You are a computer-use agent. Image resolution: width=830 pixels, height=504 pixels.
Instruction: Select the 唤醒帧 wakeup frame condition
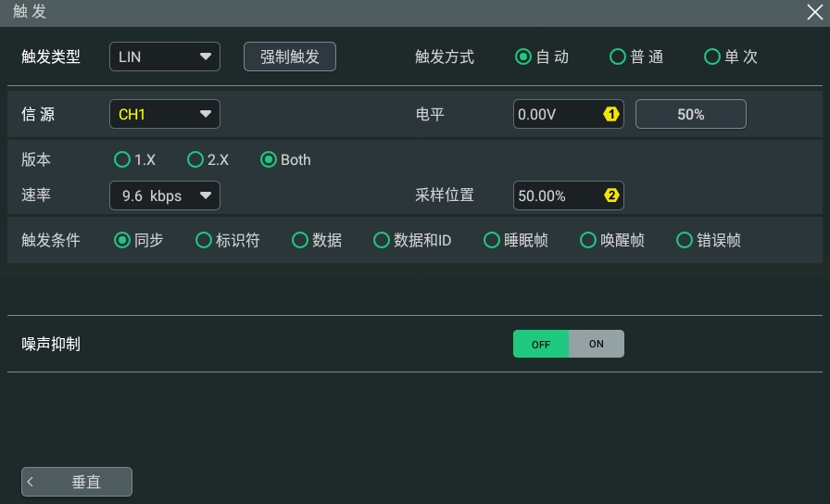588,240
